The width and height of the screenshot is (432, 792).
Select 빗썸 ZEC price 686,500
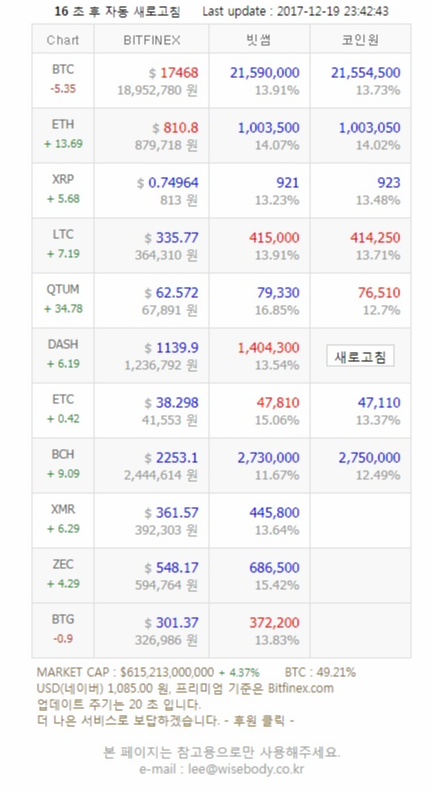click(x=274, y=568)
